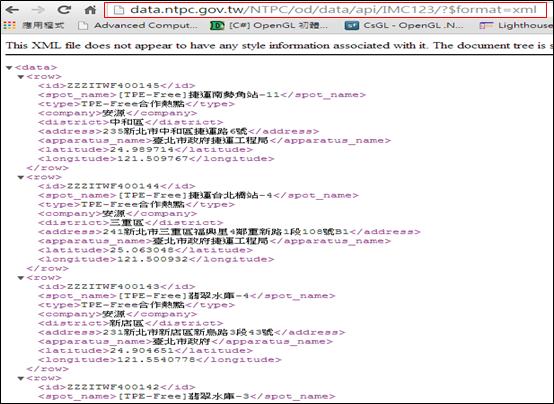
Task: Click longitude value 121.500932
Action: pyautogui.click(x=153, y=259)
